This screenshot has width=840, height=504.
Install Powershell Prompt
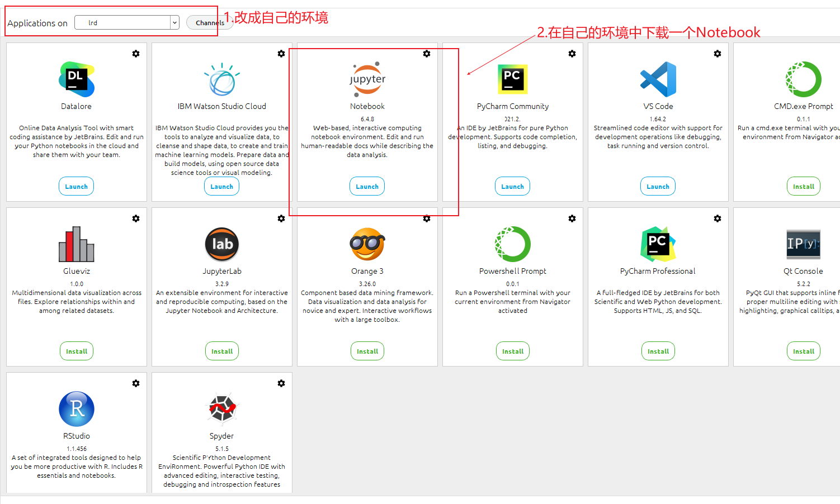[x=513, y=351]
